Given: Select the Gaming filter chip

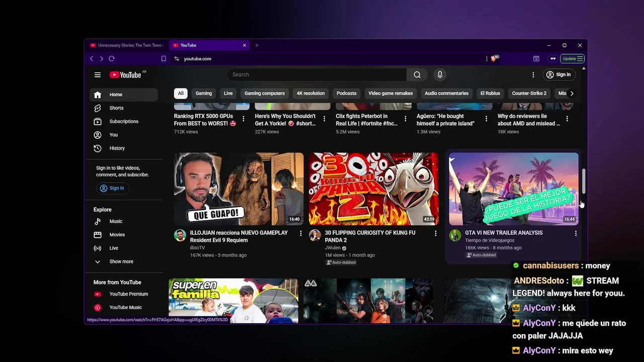Looking at the screenshot, I should 204,93.
